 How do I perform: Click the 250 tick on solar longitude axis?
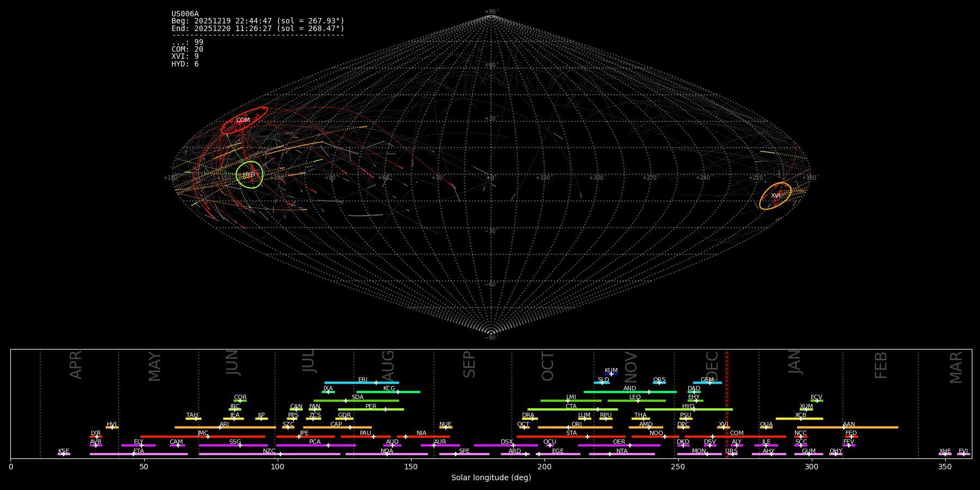pyautogui.click(x=678, y=467)
